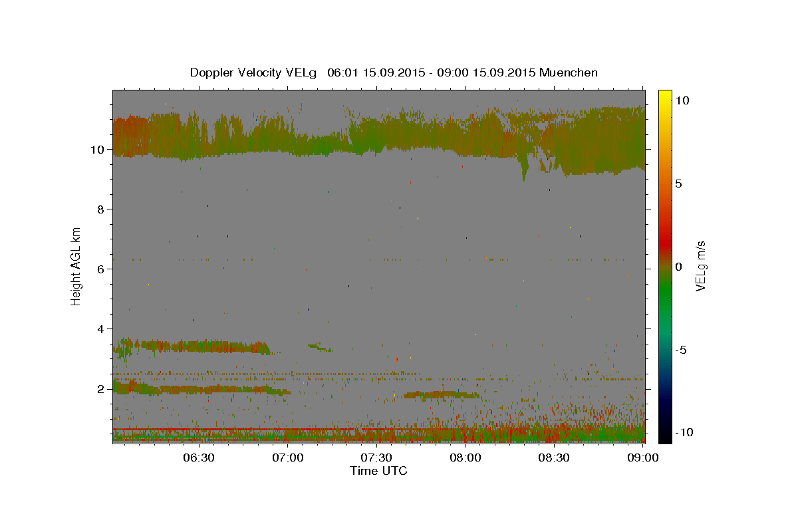Click the start time '06:01 15.09.2015' in title
The image size is (798, 532).
(377, 72)
